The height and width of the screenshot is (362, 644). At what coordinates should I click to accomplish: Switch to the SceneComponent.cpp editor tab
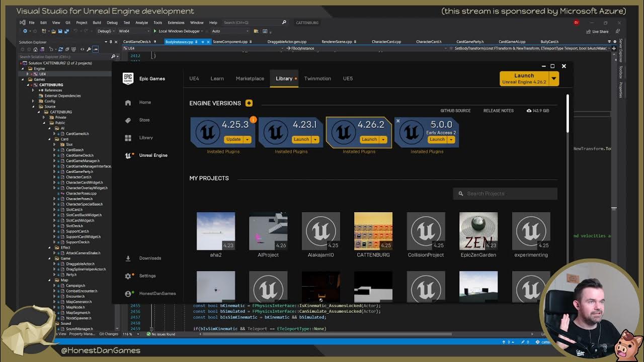pyautogui.click(x=230, y=42)
